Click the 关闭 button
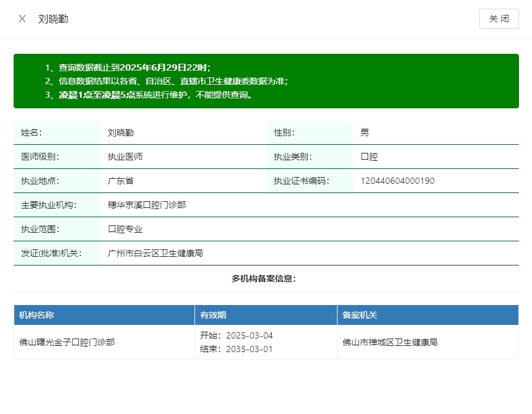Screen dimensions: 532x414 pos(499,19)
